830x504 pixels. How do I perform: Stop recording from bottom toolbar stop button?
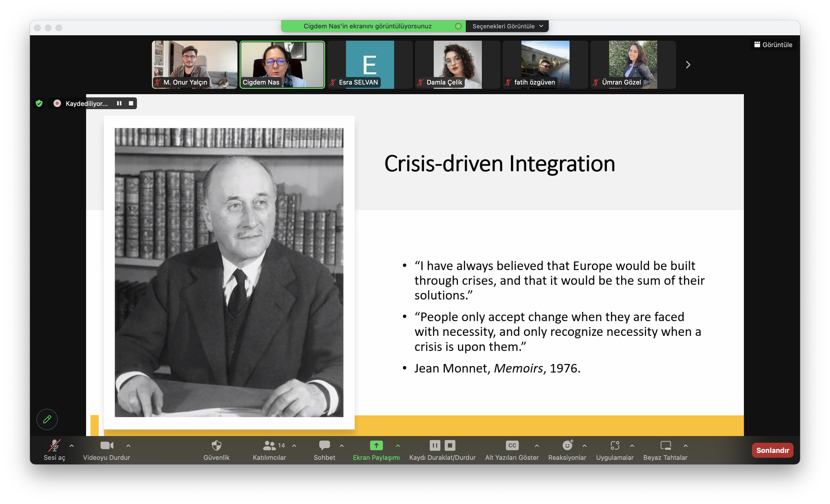(x=450, y=445)
